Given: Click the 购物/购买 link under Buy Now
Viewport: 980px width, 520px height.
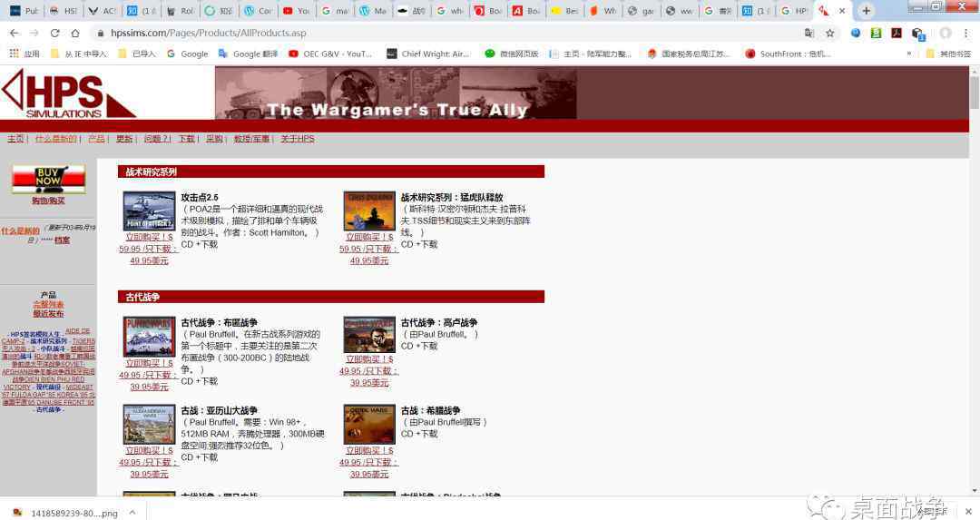Looking at the screenshot, I should coord(49,201).
